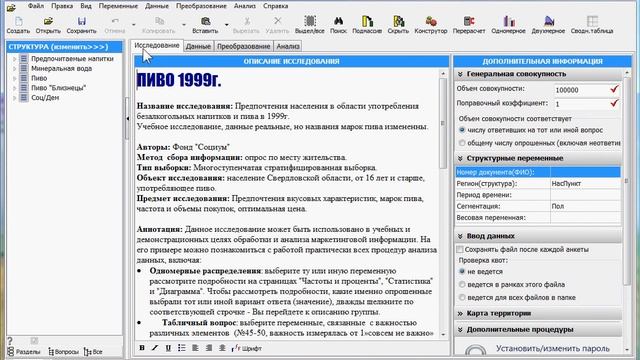
Task: Select the 'Пиво' item in structure tree
Action: point(39,78)
